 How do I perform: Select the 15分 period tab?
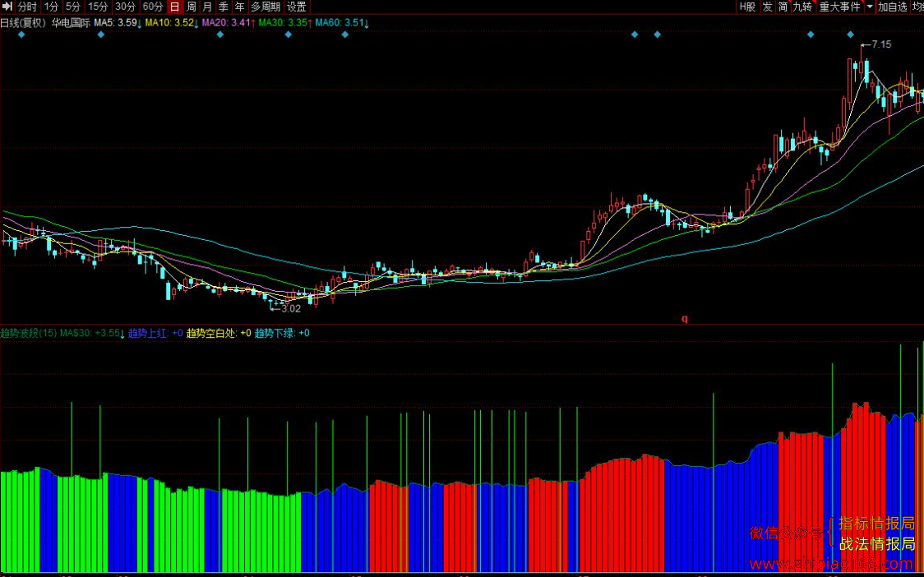(98, 7)
